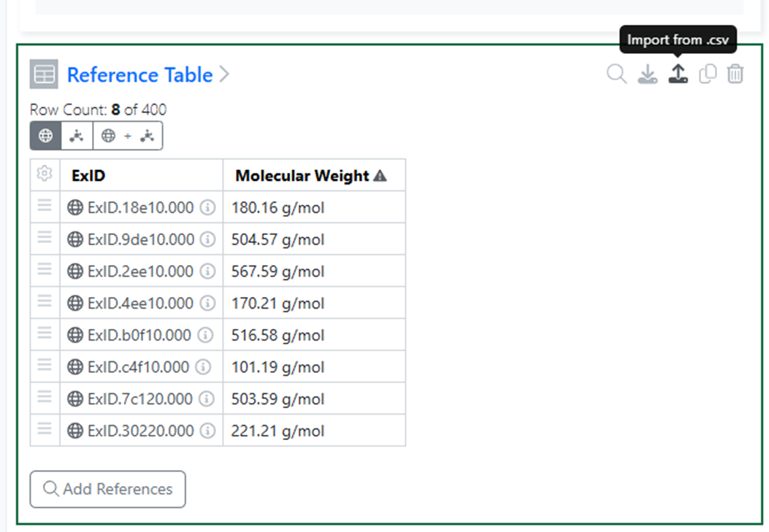Click the ExID column header
Image resolution: width=769 pixels, height=532 pixels.
pos(88,175)
